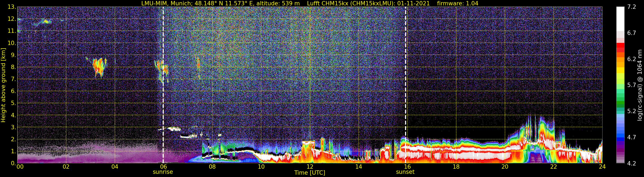Click the time axis tick label 12
The image size is (644, 177).
(310, 167)
